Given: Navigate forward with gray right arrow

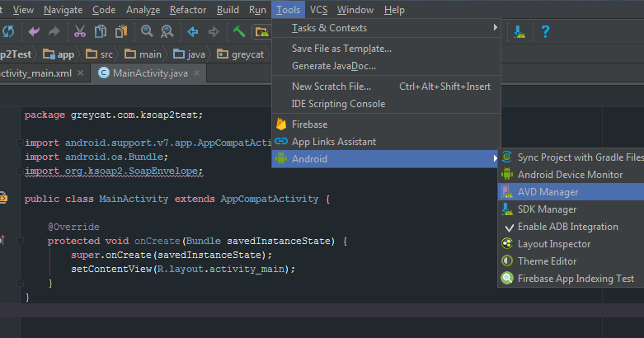Looking at the screenshot, I should click(214, 31).
